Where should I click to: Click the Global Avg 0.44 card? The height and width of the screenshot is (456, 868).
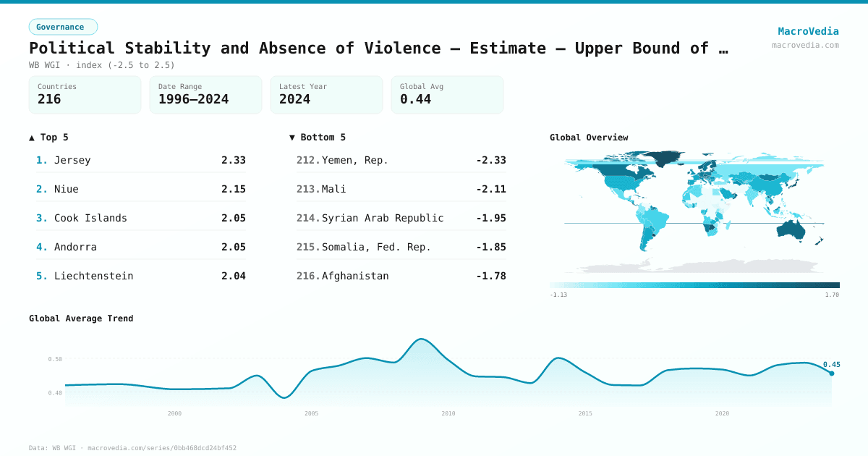click(447, 95)
